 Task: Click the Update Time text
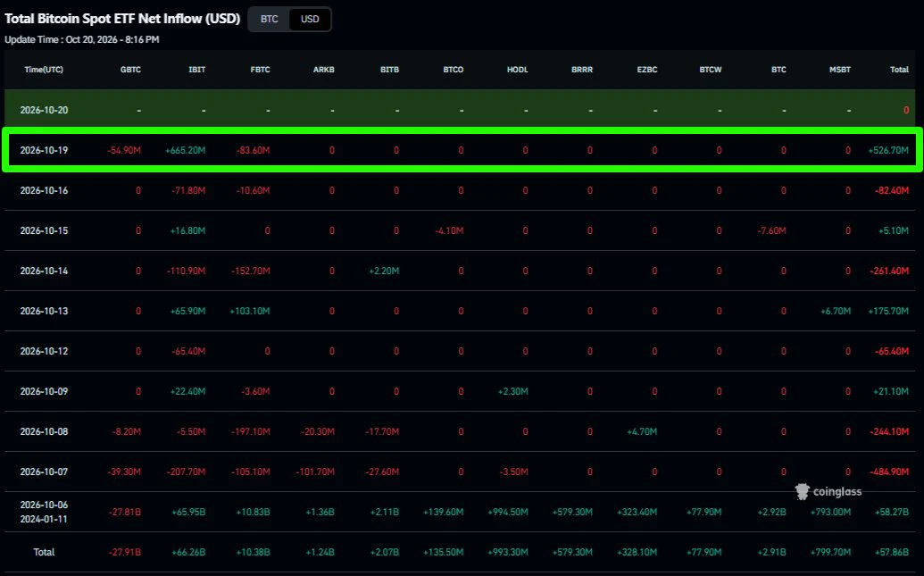tap(82, 39)
